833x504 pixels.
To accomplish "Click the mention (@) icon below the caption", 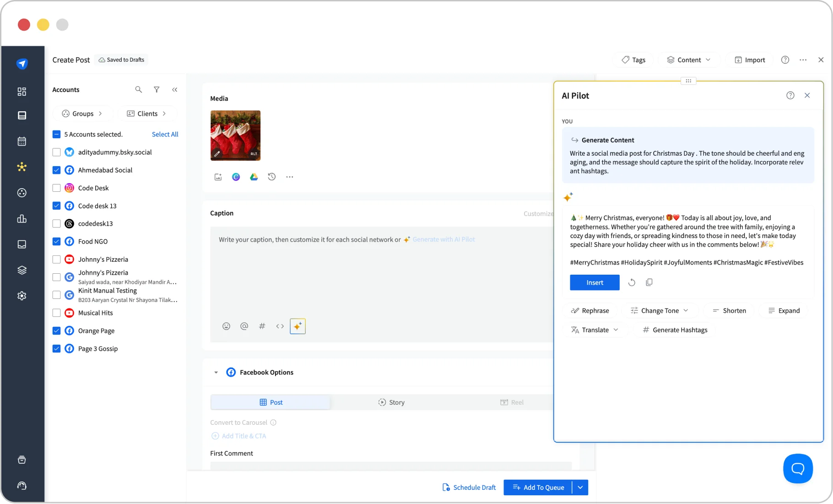I will [x=244, y=326].
